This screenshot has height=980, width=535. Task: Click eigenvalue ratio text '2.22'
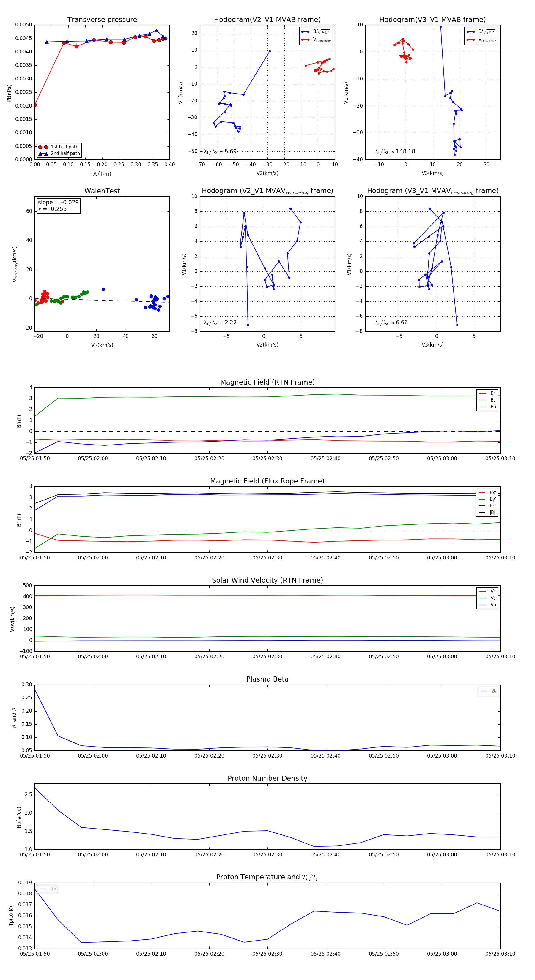pos(230,323)
